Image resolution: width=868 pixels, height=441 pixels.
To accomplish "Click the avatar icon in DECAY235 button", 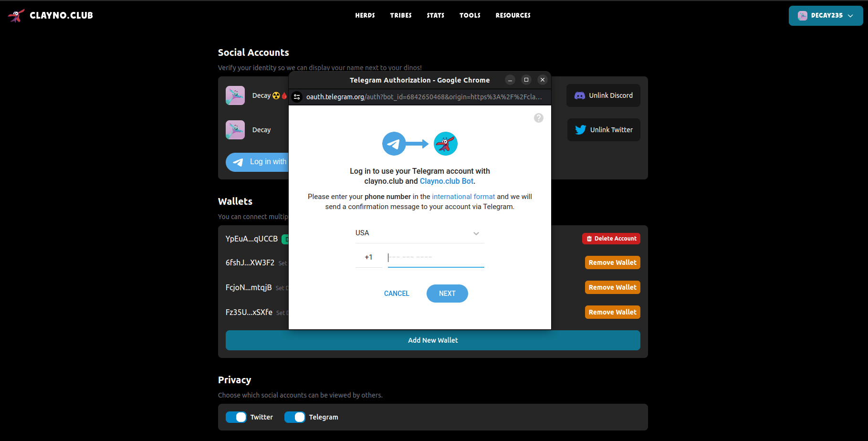I will (x=803, y=16).
